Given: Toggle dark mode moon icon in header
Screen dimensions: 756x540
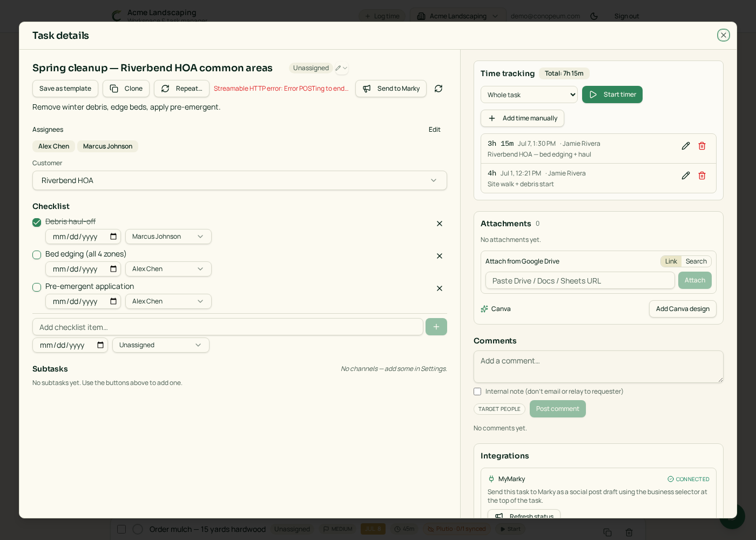Looking at the screenshot, I should [594, 16].
